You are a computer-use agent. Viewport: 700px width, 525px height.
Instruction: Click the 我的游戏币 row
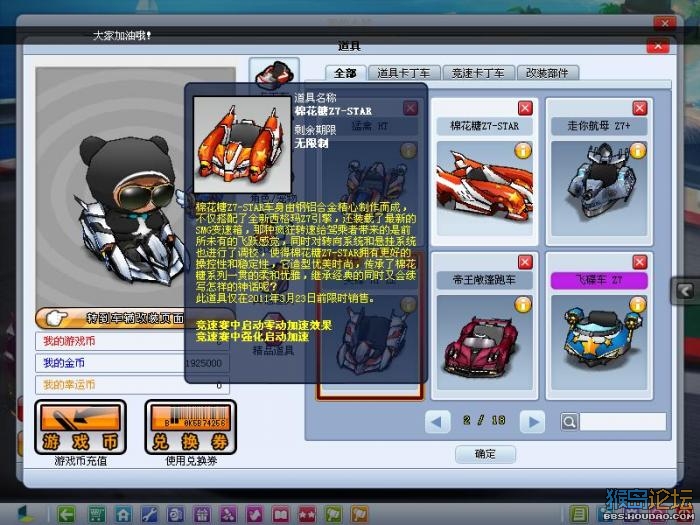coord(132,342)
